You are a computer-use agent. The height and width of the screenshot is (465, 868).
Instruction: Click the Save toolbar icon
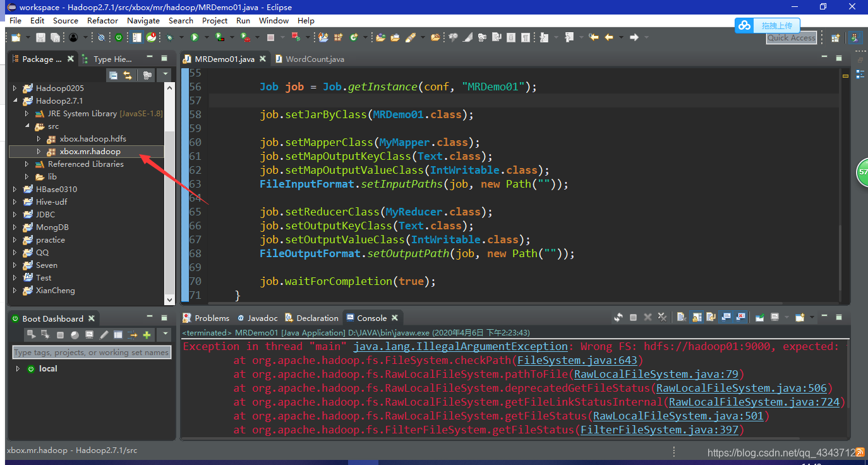tap(40, 37)
